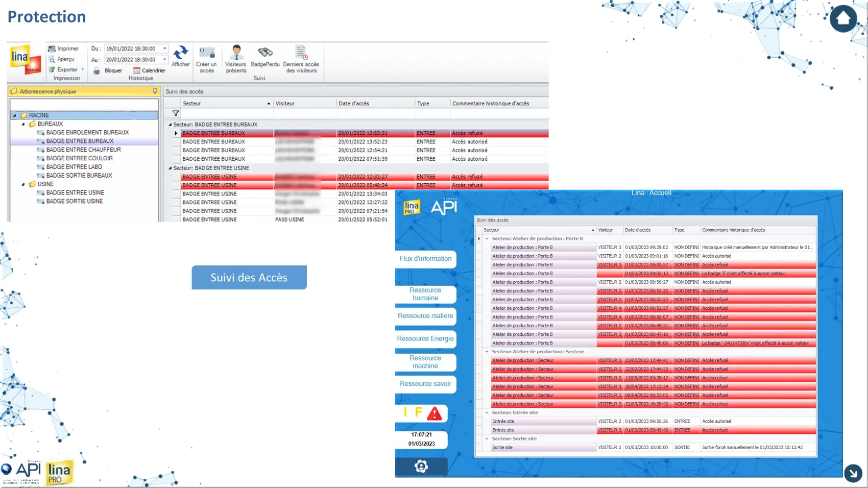Select BADGE SORTIE USINE in tree
The width and height of the screenshot is (868, 488).
pos(74,201)
